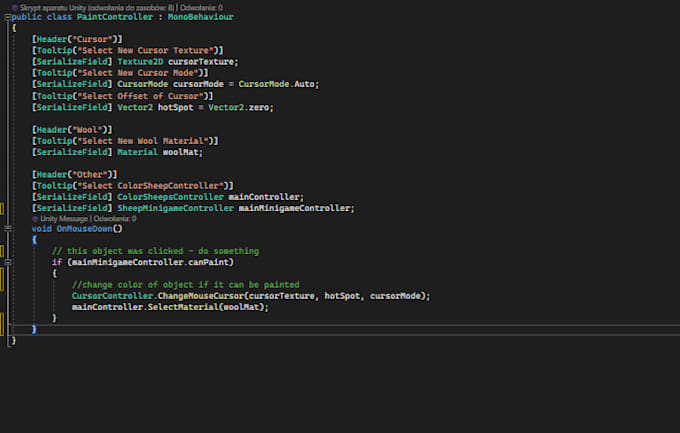Image resolution: width=680 pixels, height=433 pixels.
Task: Click the CursorController class reference
Action: (x=112, y=296)
